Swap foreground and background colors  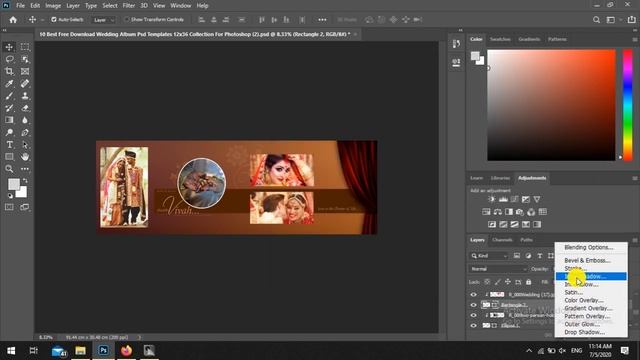click(25, 180)
